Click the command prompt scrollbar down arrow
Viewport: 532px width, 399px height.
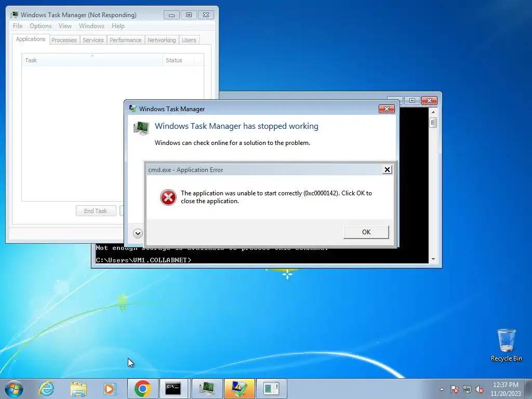433,259
